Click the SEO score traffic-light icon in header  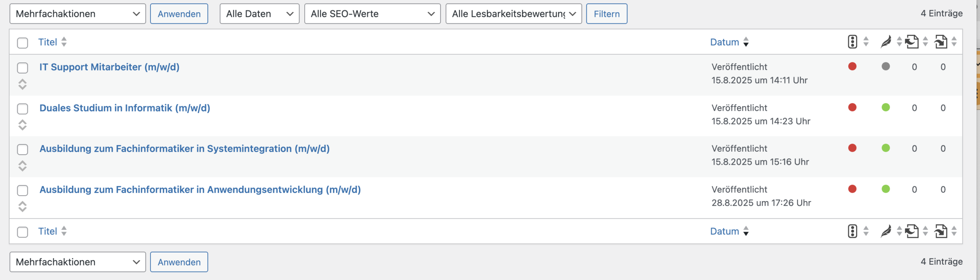tap(852, 42)
